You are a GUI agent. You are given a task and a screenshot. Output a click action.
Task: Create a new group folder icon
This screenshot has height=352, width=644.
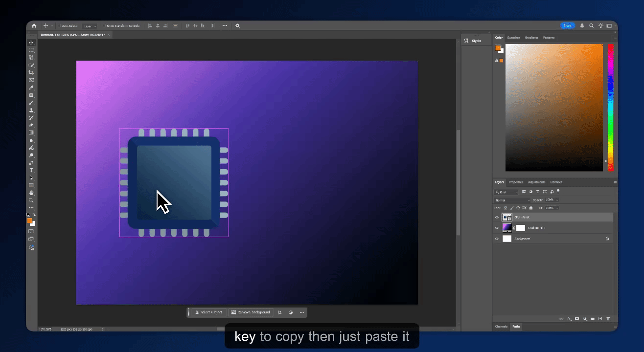(592, 319)
